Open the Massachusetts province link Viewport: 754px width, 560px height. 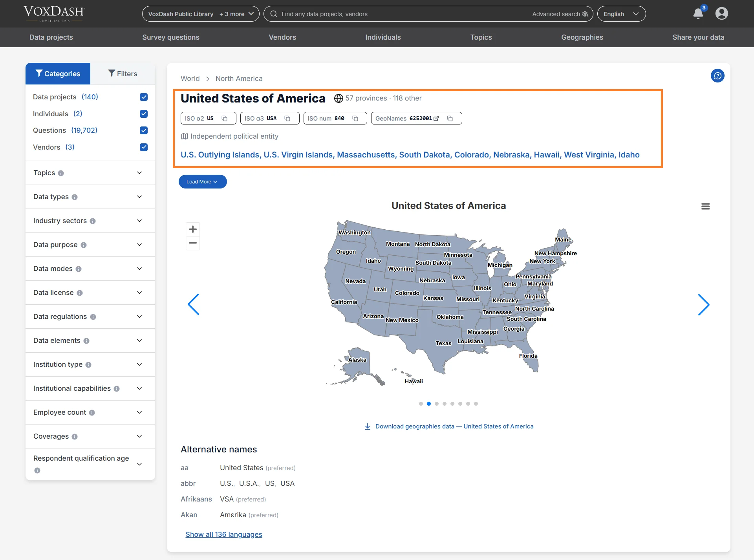(x=366, y=155)
